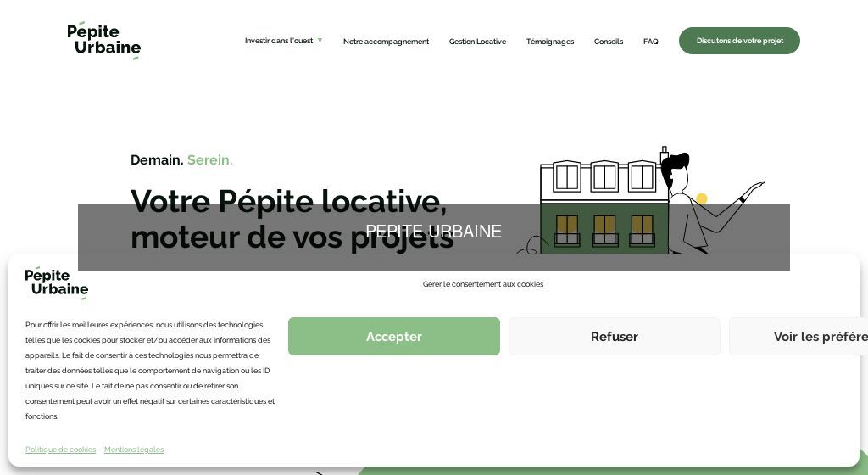Click the Pepite Urbaine header logo

104,41
